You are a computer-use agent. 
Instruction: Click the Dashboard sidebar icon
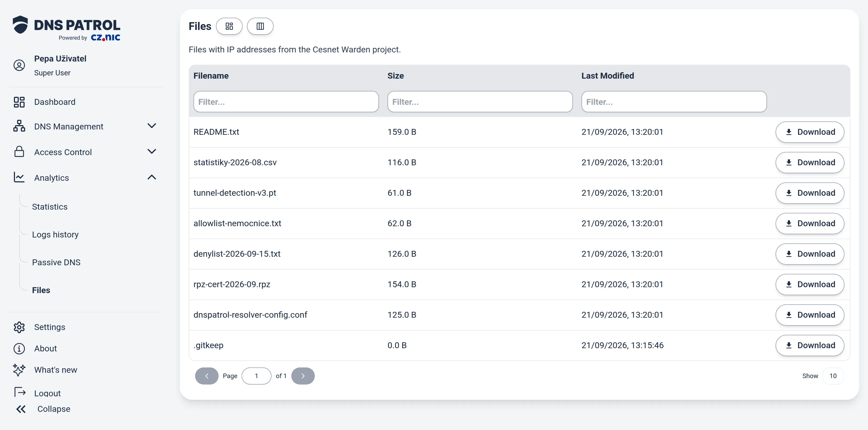(x=19, y=102)
